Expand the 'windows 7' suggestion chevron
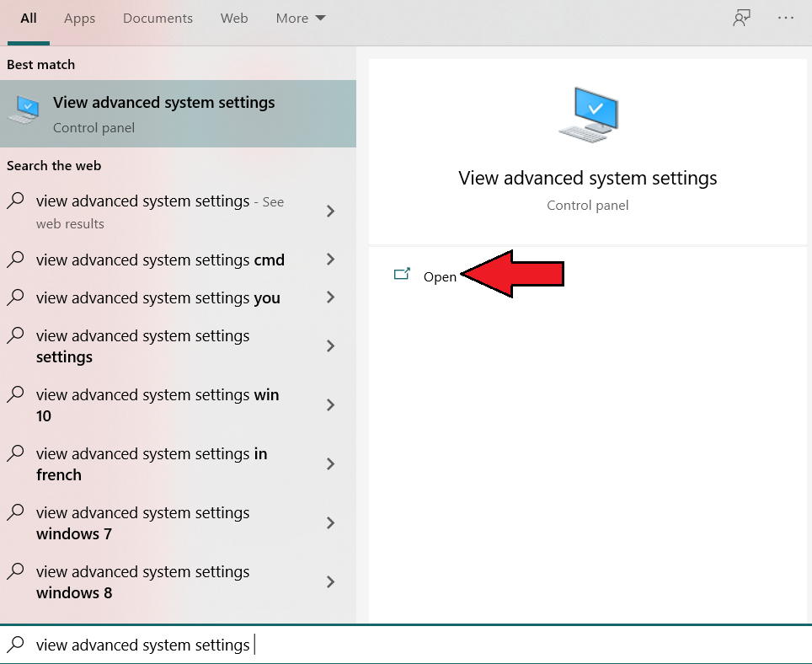The height and width of the screenshot is (664, 812). 331,523
